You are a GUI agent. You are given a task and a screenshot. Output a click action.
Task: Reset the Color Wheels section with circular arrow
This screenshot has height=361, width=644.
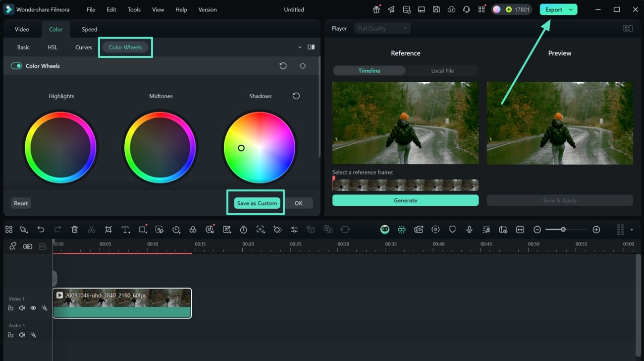click(283, 66)
